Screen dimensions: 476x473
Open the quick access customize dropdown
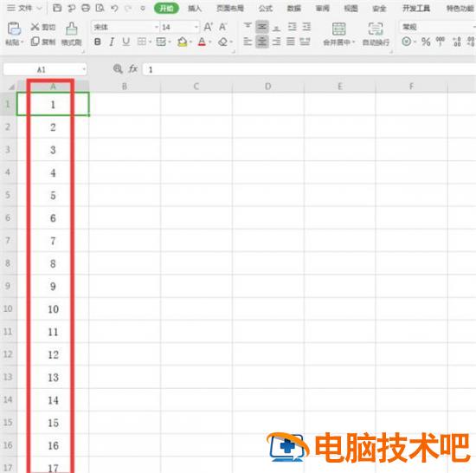[143, 8]
